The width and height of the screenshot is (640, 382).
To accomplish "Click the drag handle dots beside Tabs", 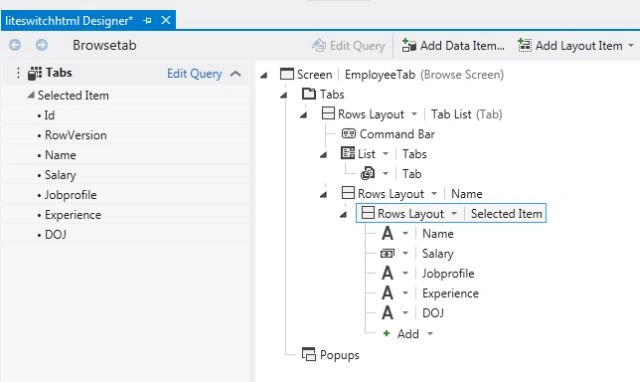I will pyautogui.click(x=18, y=73).
